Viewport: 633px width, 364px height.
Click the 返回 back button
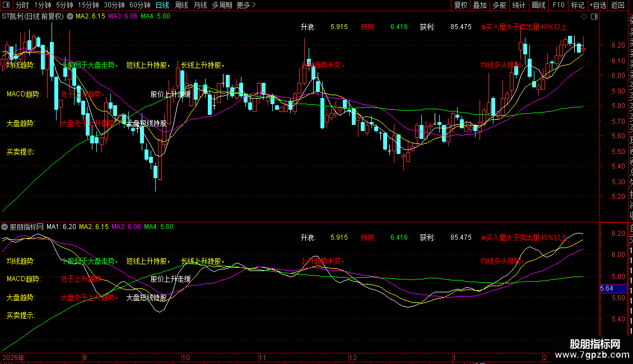(618, 5)
